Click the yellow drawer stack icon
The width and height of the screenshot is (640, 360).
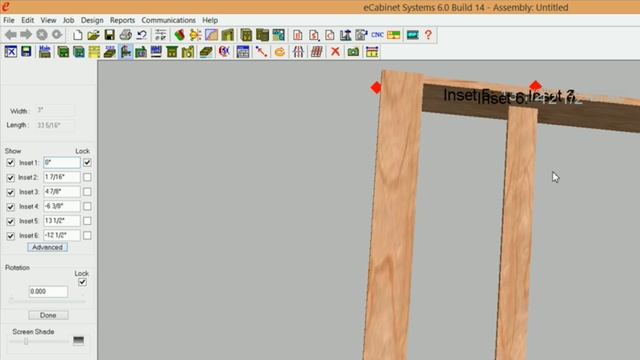[x=94, y=52]
